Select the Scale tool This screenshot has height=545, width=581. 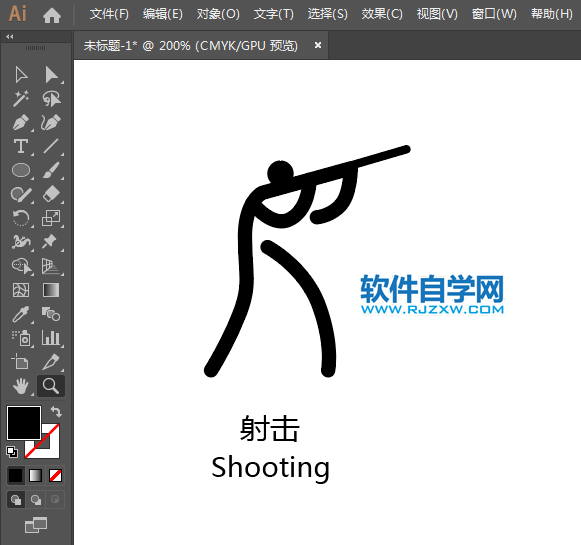click(x=51, y=218)
